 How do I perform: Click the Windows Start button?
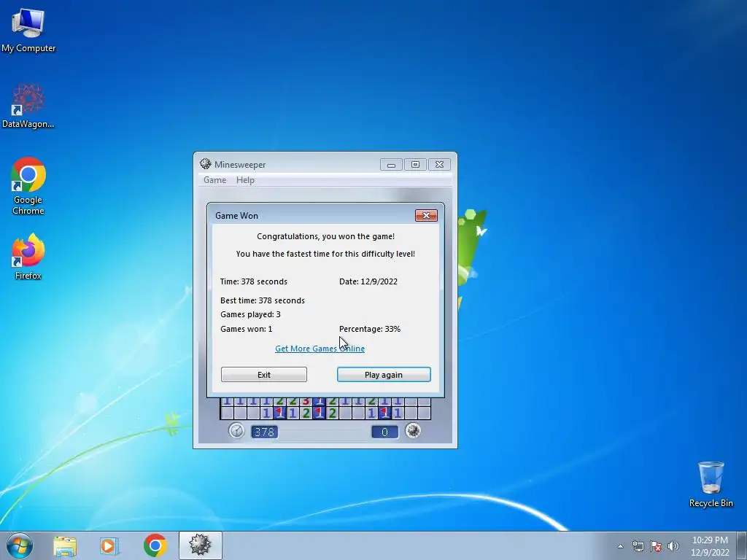tap(20, 545)
